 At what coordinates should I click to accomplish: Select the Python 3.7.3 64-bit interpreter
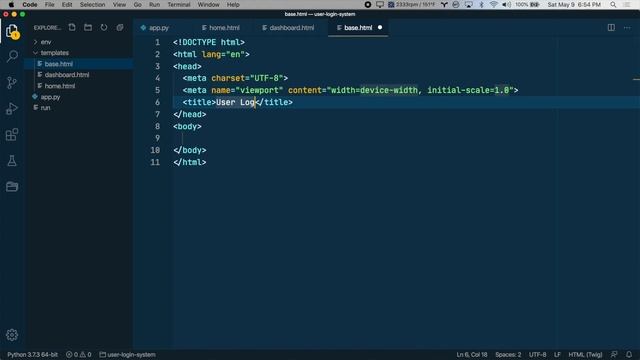coord(32,354)
